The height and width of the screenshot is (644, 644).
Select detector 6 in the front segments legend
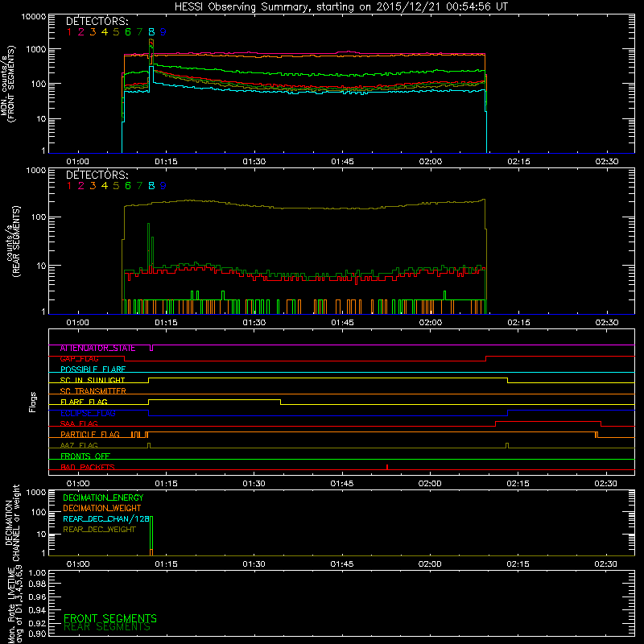click(128, 32)
